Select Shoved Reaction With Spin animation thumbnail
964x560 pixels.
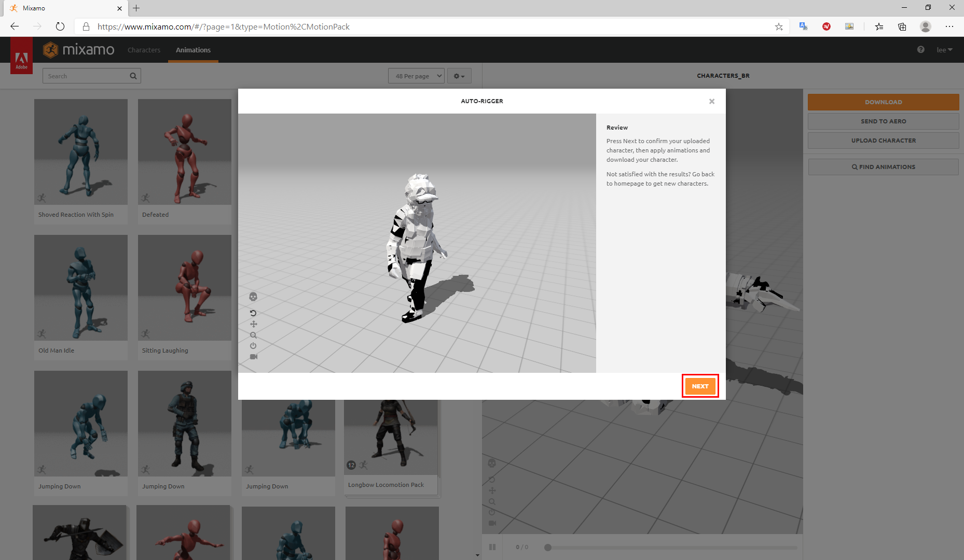tap(81, 152)
